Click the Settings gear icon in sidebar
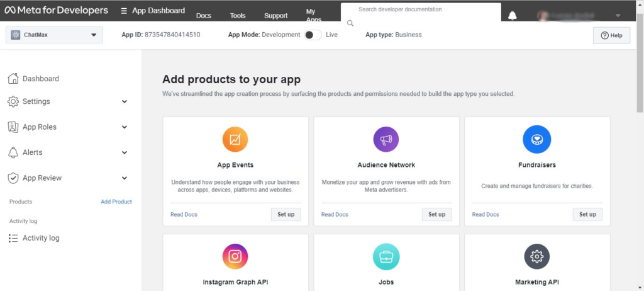 13,101
